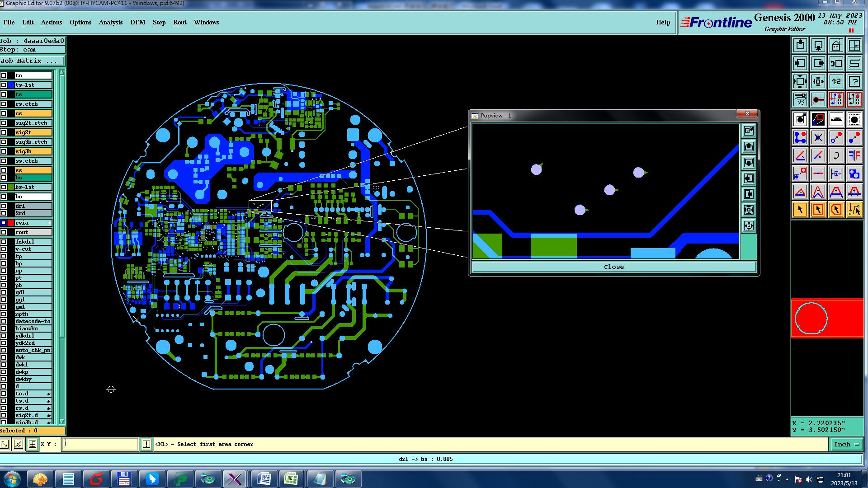Click the net selection arrow tool
868x488 pixels.
[854, 210]
